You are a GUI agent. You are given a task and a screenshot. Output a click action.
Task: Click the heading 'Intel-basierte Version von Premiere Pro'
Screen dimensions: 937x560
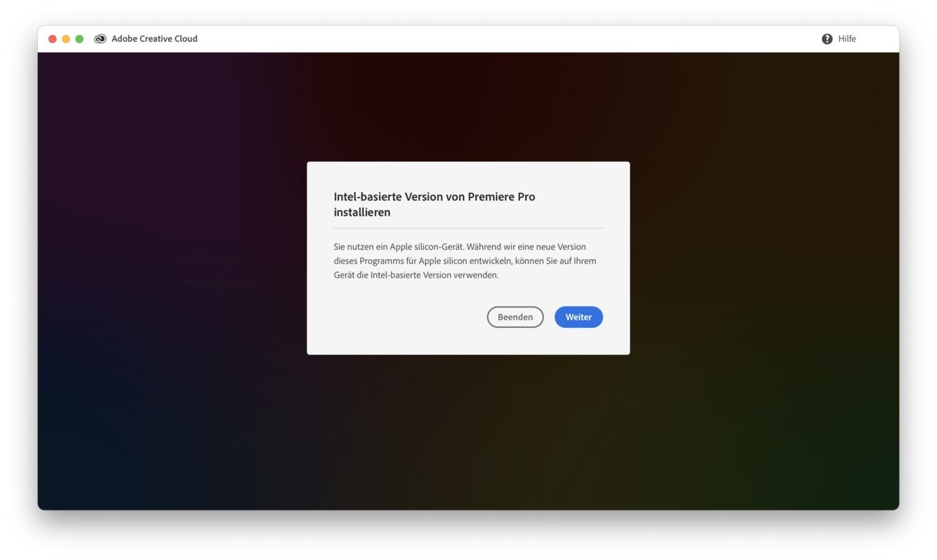[434, 204]
